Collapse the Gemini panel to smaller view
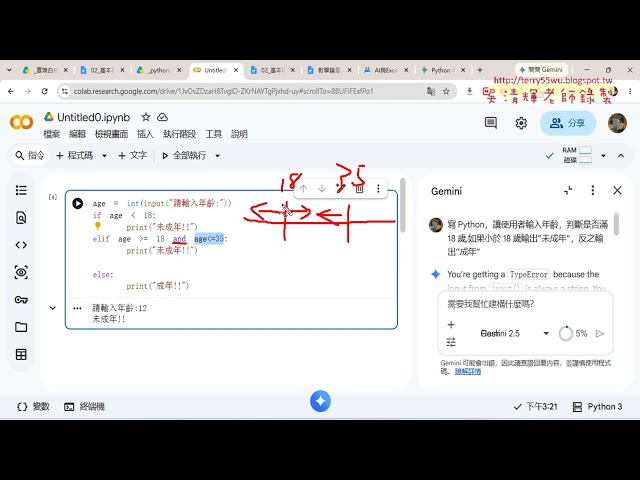The height and width of the screenshot is (480, 640). tap(568, 191)
